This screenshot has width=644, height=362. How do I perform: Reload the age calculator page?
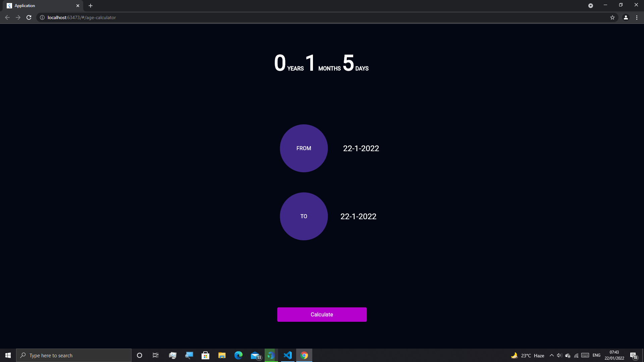tap(29, 17)
